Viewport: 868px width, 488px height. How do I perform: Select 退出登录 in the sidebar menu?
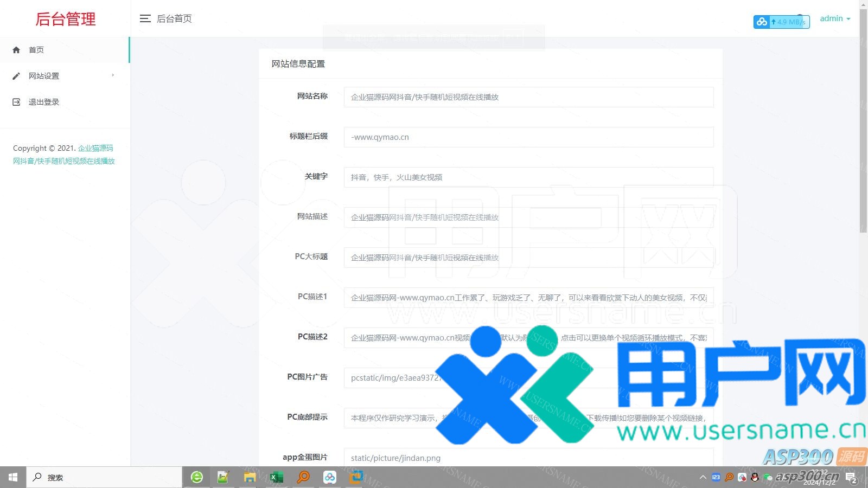click(x=44, y=102)
